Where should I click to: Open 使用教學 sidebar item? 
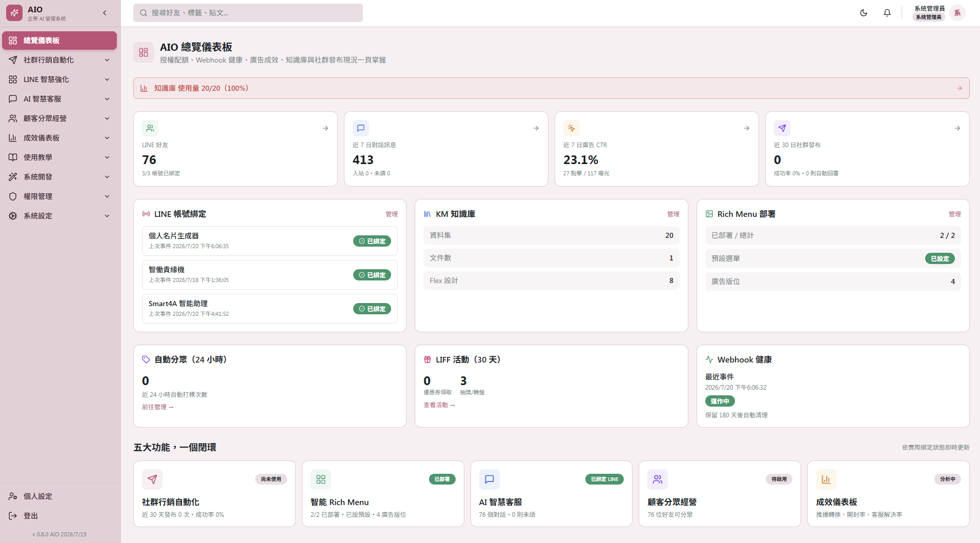59,157
